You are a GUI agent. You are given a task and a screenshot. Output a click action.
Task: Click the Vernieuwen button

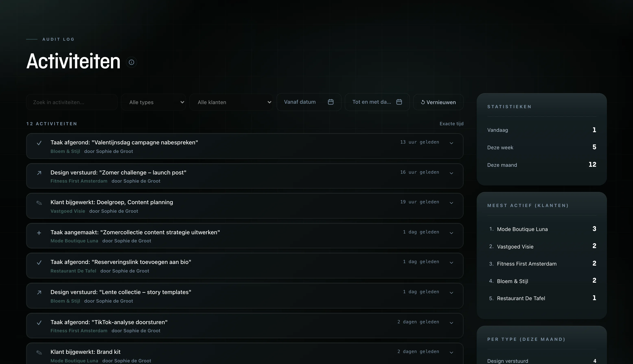[x=438, y=102]
